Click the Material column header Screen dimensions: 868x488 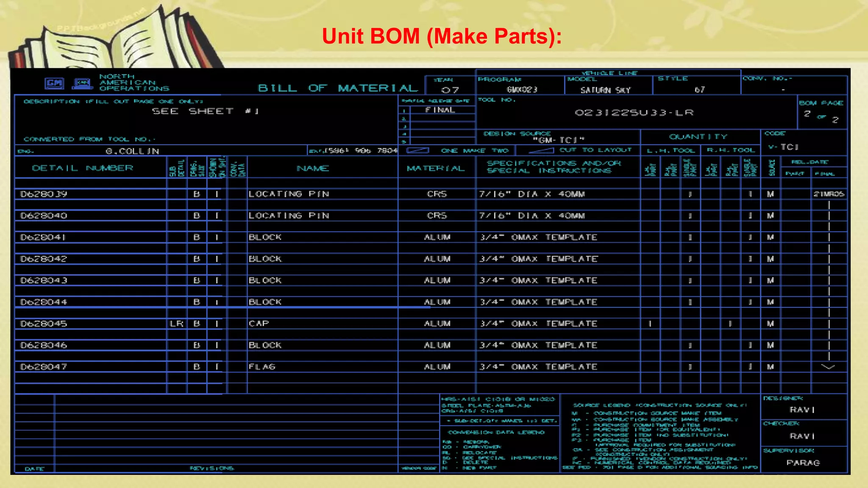(x=436, y=169)
